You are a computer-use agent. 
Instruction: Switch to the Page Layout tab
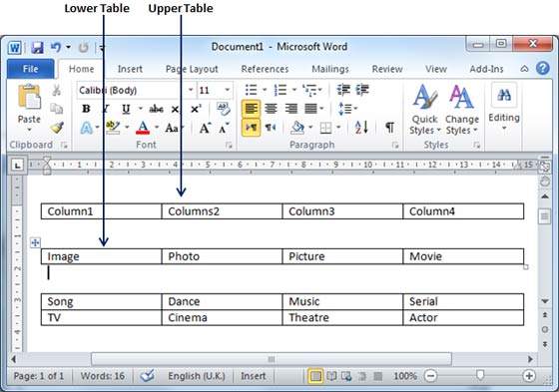[192, 69]
